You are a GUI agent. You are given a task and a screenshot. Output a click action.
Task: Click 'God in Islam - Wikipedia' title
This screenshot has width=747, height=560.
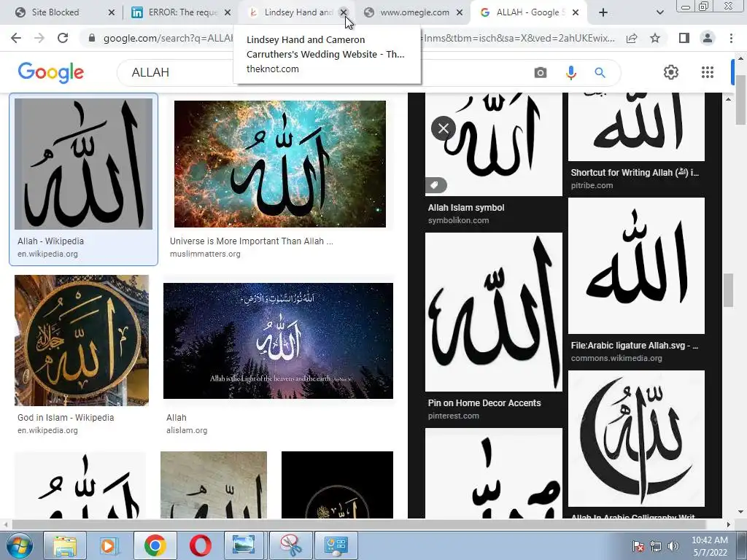(x=66, y=418)
